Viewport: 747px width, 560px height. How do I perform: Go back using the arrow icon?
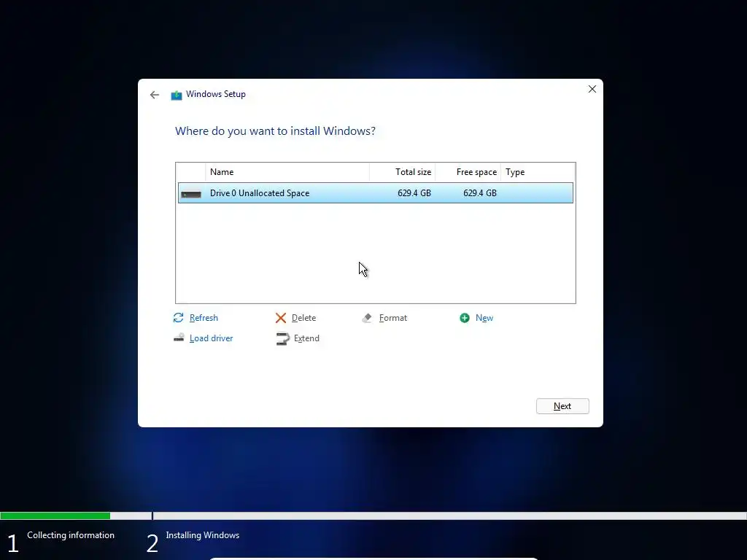pyautogui.click(x=155, y=95)
